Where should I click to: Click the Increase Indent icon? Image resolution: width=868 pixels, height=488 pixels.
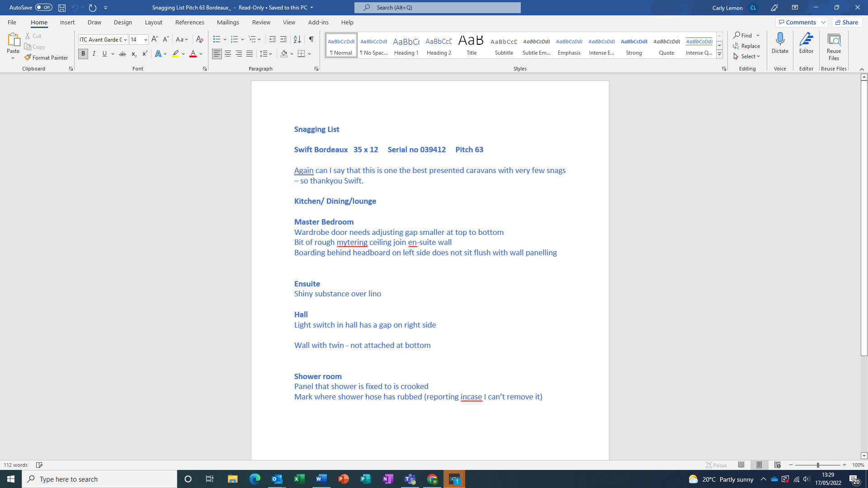[283, 39]
